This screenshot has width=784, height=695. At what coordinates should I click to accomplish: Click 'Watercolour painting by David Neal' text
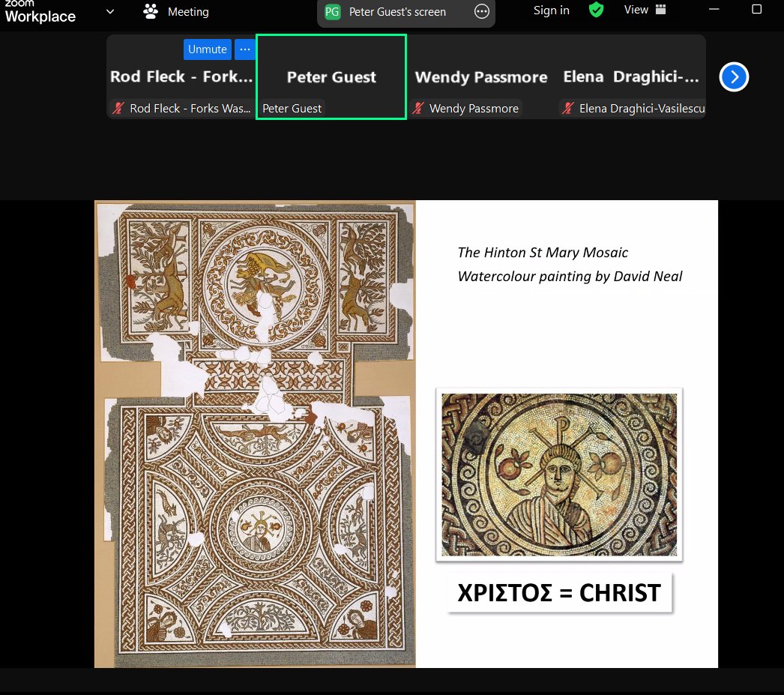pyautogui.click(x=570, y=277)
